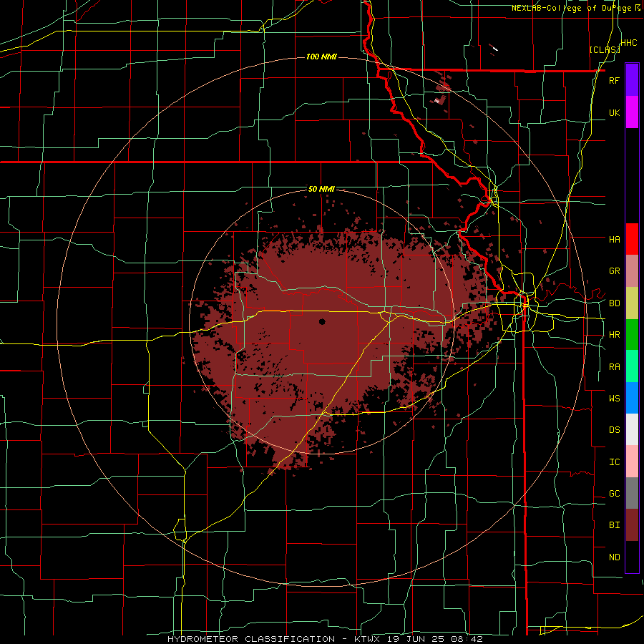Click the RF legend label
Viewport: 644px width, 644px height.
click(614, 80)
